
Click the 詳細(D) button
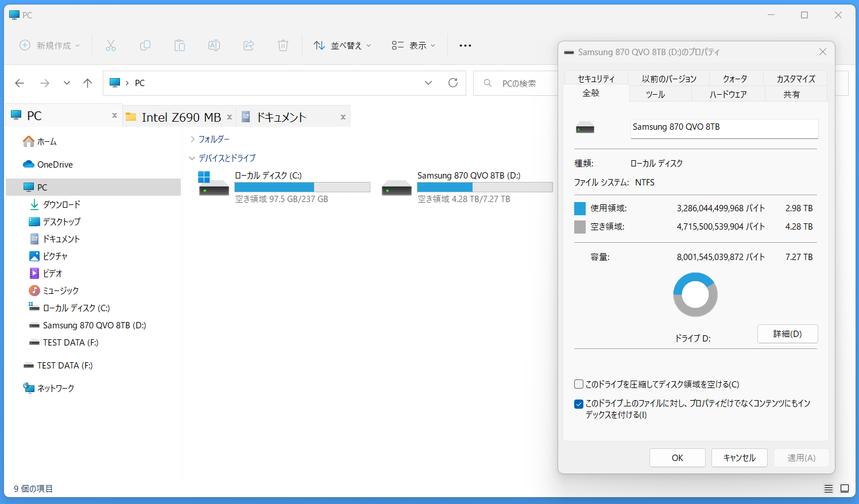pos(788,334)
